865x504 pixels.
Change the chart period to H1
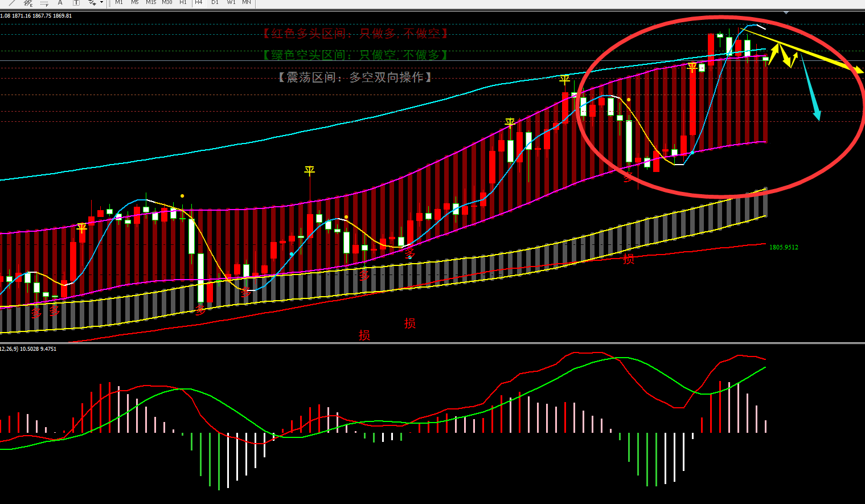pos(183,3)
